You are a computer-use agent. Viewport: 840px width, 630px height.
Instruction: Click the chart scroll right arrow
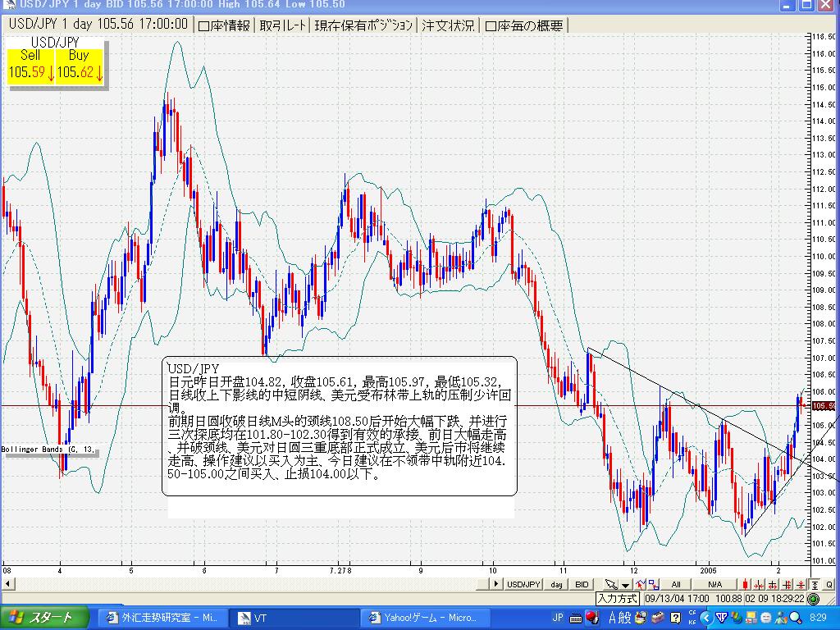[495, 584]
